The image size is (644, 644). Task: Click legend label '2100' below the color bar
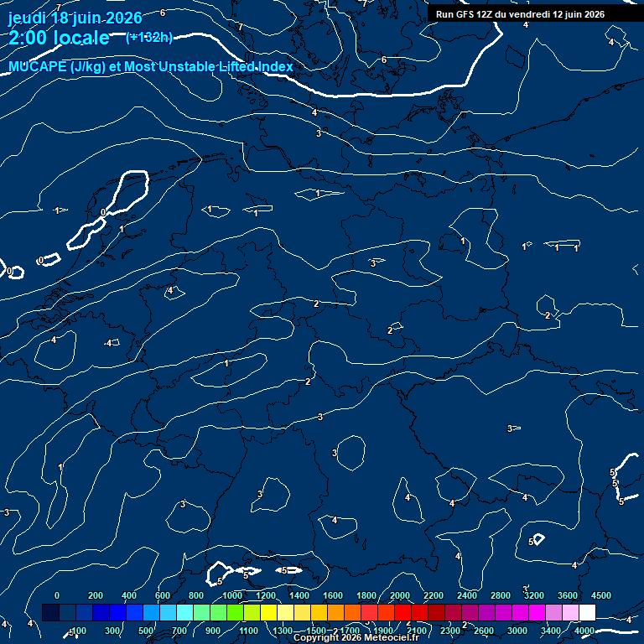point(417,631)
